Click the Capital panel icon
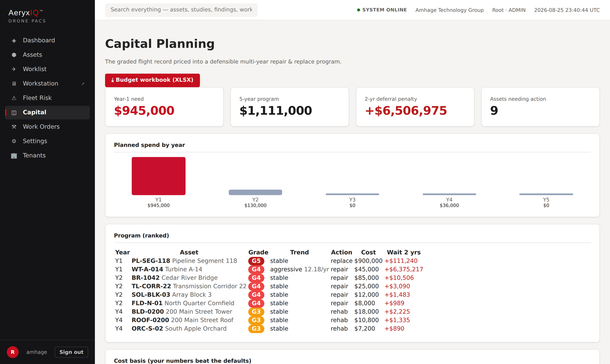 (14, 113)
